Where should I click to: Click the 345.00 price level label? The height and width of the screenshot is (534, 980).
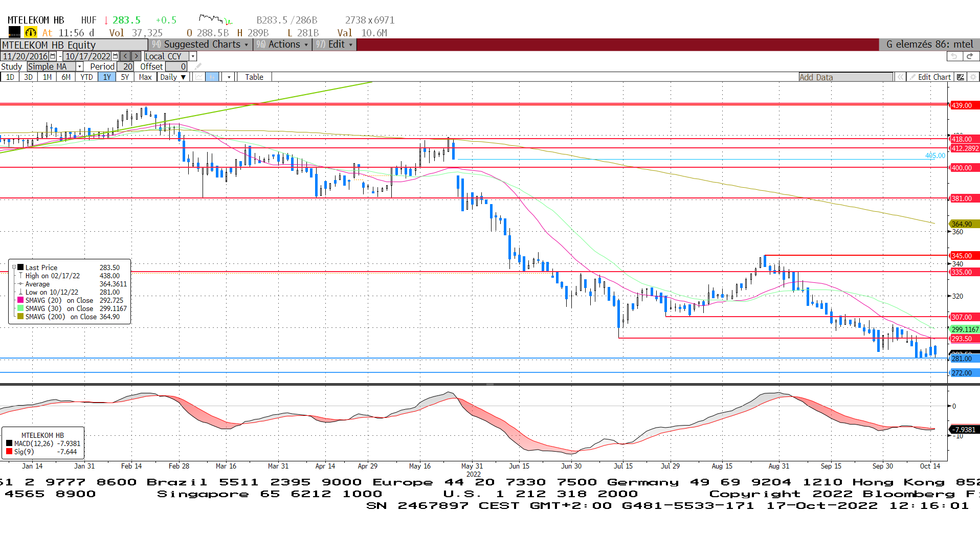[x=964, y=256]
